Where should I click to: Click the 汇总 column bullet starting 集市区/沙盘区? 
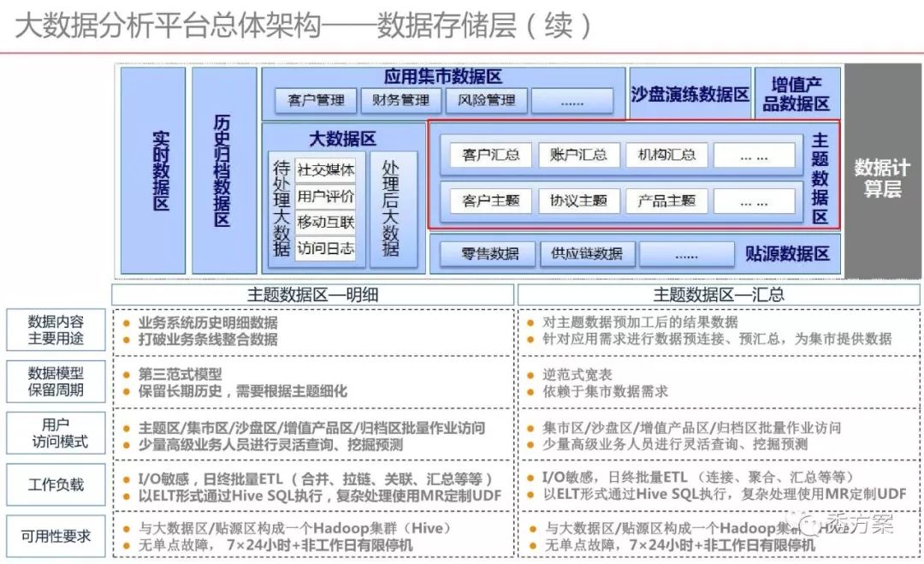coord(692,428)
